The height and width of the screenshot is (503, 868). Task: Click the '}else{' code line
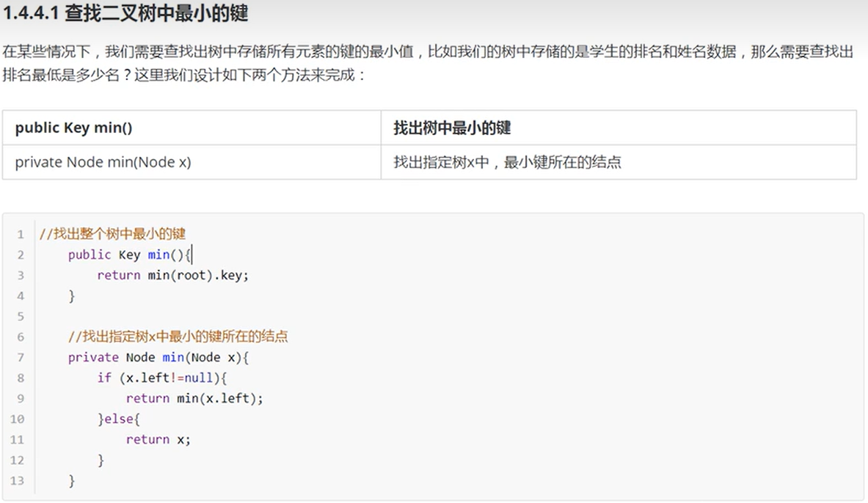pos(118,419)
